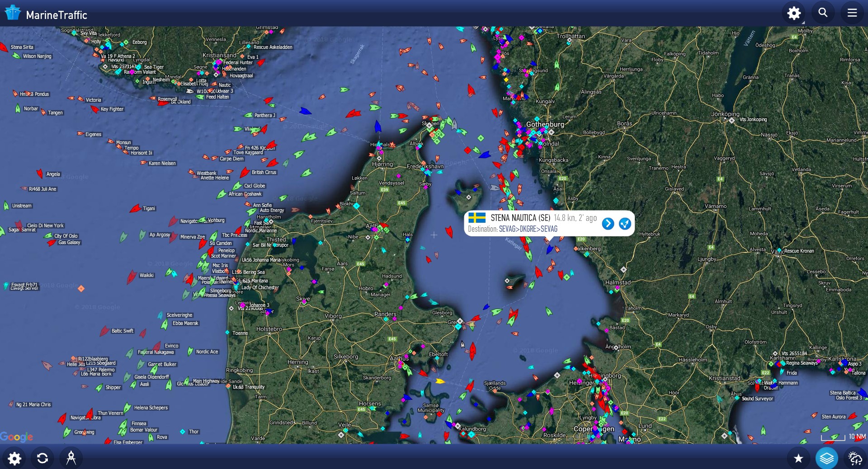Select the green ship marker beside Norbar
868x469 pixels.
click(x=18, y=108)
